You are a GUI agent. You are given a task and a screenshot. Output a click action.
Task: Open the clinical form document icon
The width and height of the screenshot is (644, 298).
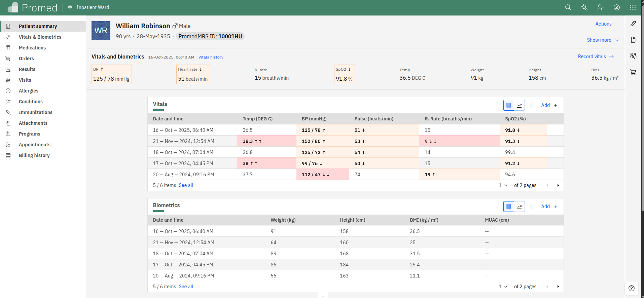tap(633, 40)
